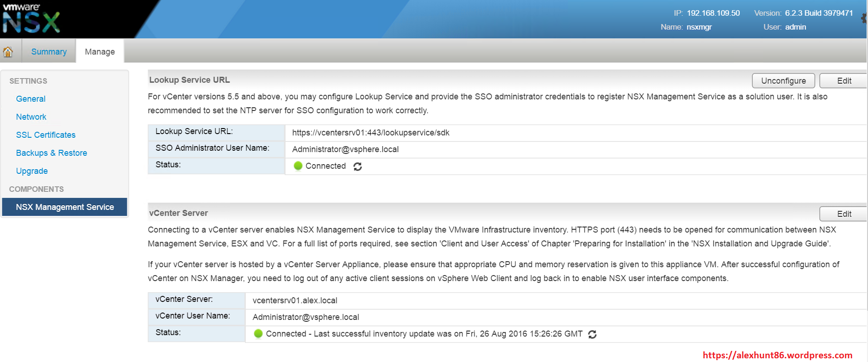Image resolution: width=868 pixels, height=362 pixels.
Task: Click the lookup service URL value
Action: click(x=370, y=133)
